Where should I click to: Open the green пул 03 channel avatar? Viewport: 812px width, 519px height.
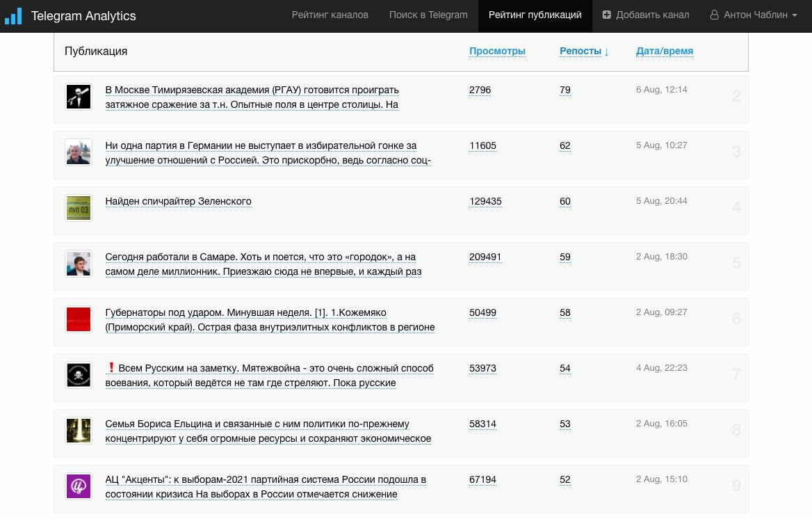[x=79, y=208]
